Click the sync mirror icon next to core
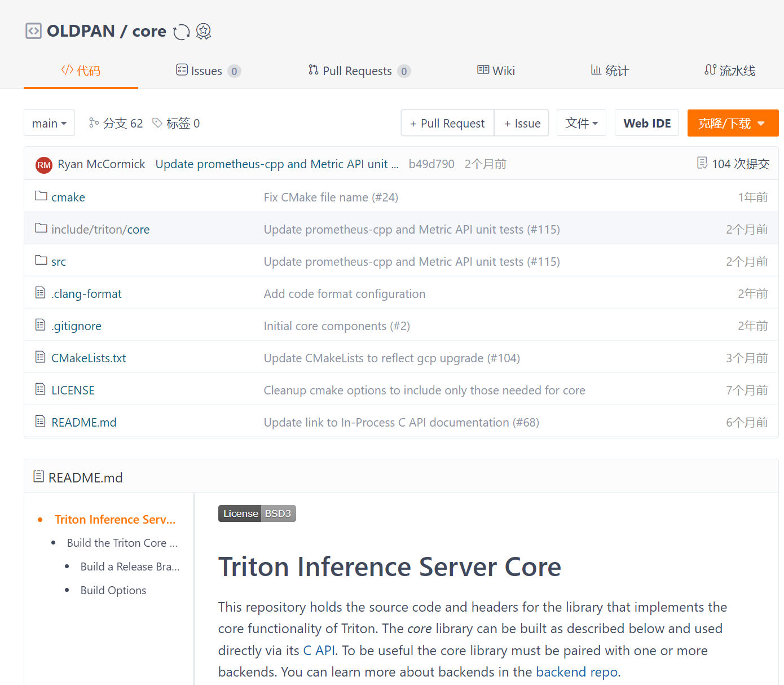This screenshot has width=784, height=685. click(x=182, y=32)
